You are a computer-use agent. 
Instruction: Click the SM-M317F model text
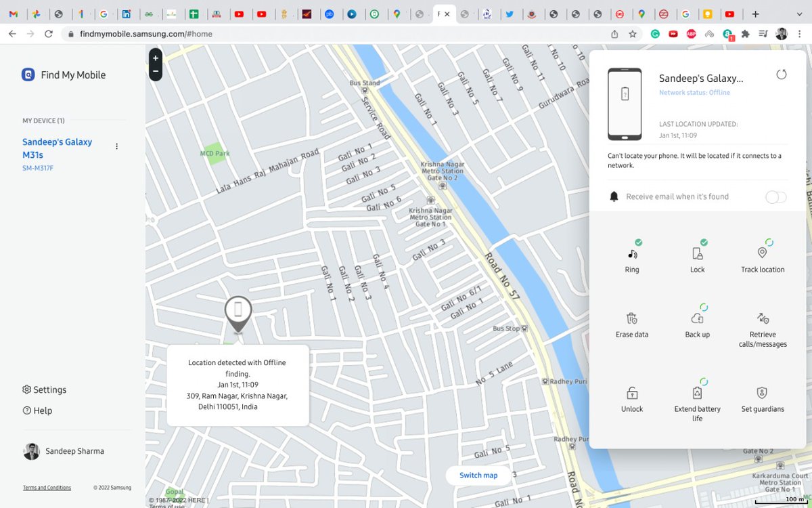(38, 168)
